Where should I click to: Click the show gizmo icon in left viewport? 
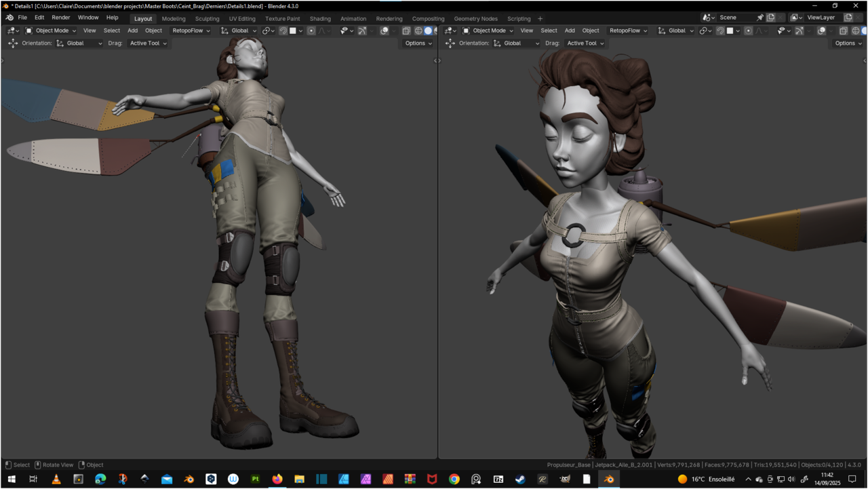tap(362, 31)
